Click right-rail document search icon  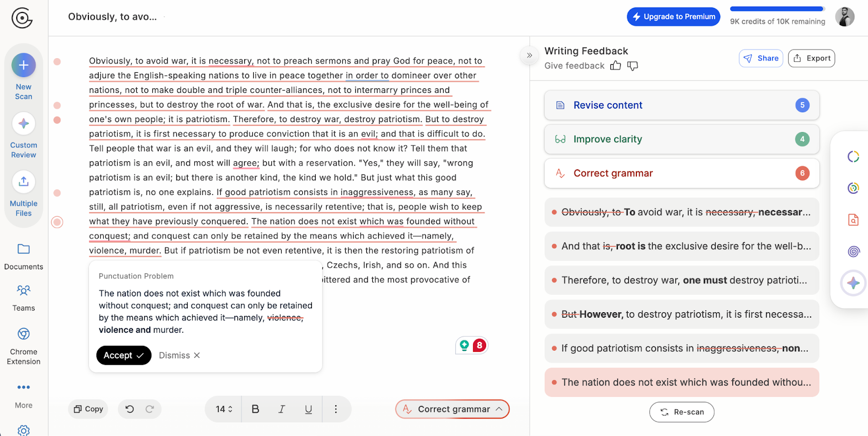click(x=853, y=220)
